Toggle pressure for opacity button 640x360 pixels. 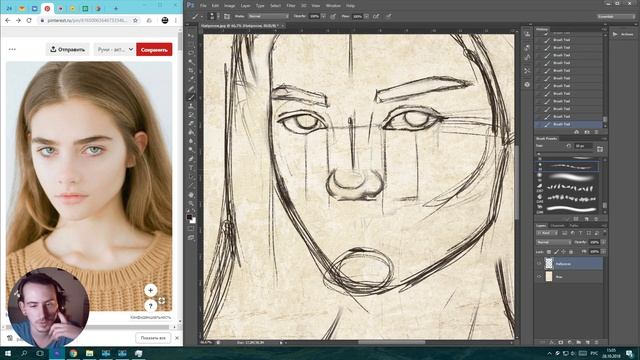coord(333,16)
